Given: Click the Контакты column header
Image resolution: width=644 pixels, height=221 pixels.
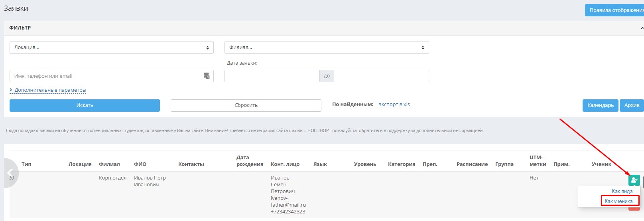Looking at the screenshot, I should pyautogui.click(x=191, y=164).
